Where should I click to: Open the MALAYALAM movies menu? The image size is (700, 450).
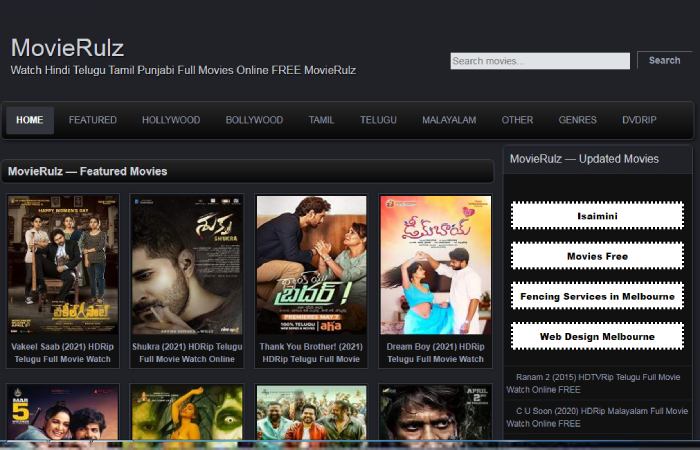pyautogui.click(x=449, y=120)
